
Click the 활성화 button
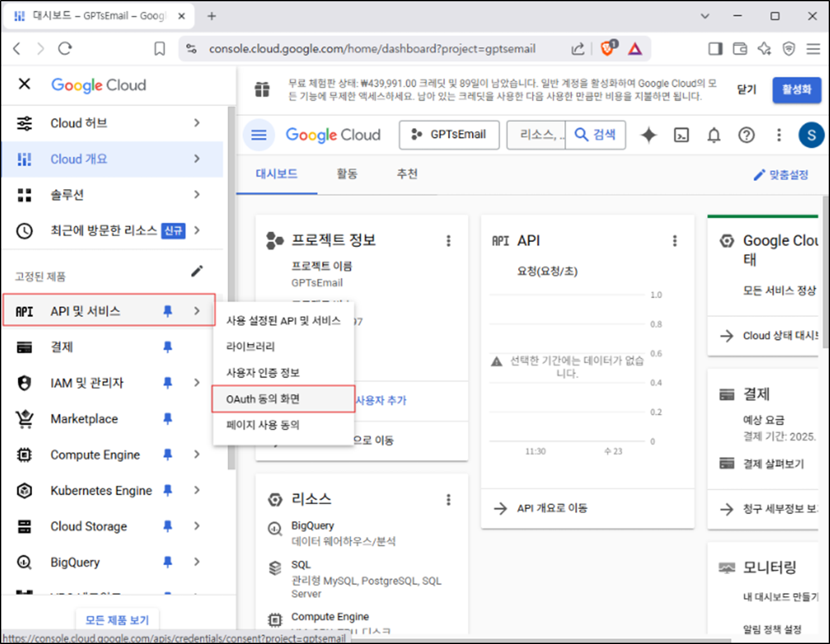[797, 89]
